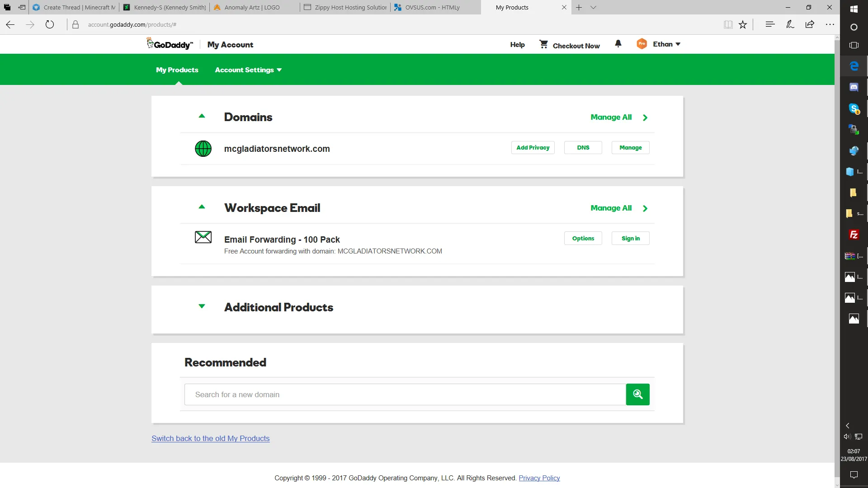The width and height of the screenshot is (868, 488).
Task: Collapse the Workspace Email section
Action: pos(202,207)
